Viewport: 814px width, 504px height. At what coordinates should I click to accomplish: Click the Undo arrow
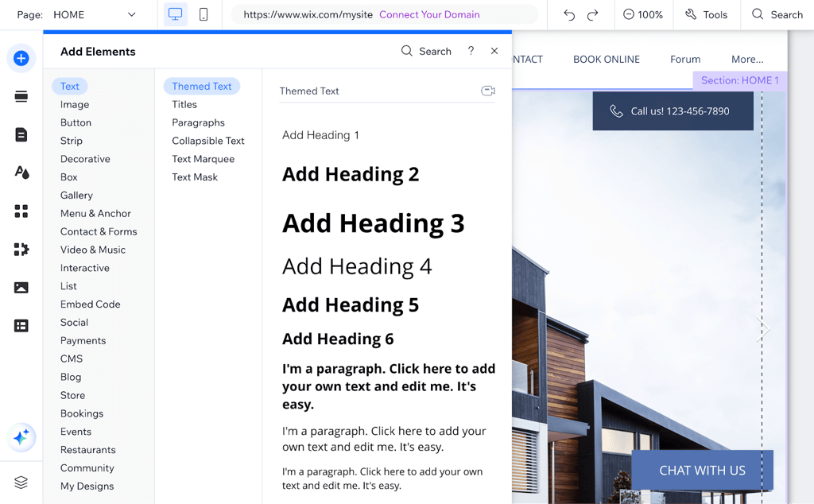(569, 14)
